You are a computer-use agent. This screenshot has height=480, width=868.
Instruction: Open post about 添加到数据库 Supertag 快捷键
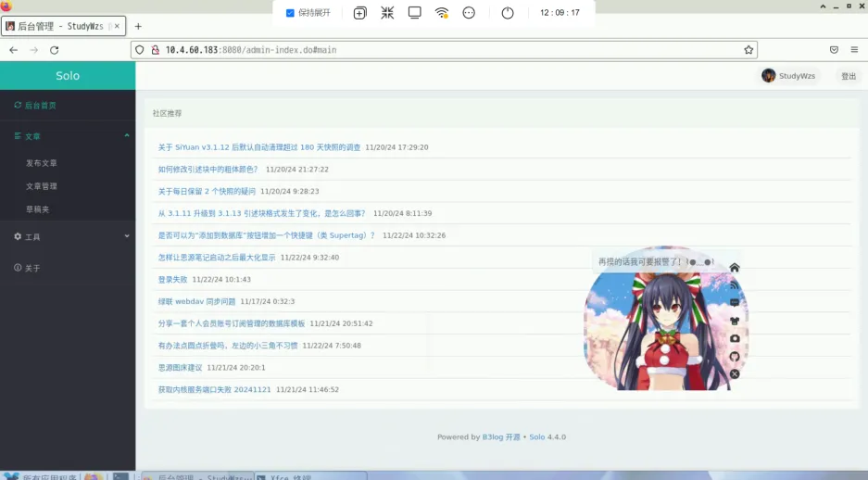point(266,235)
